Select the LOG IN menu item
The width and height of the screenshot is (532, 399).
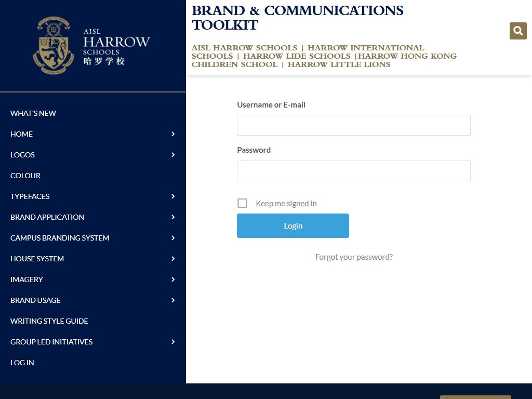(22, 363)
